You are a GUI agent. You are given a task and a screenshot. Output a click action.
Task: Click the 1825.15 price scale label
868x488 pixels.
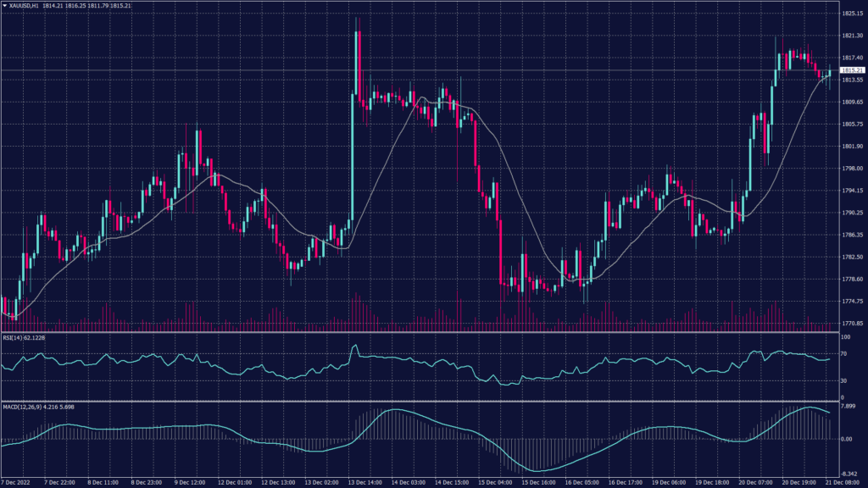point(851,14)
